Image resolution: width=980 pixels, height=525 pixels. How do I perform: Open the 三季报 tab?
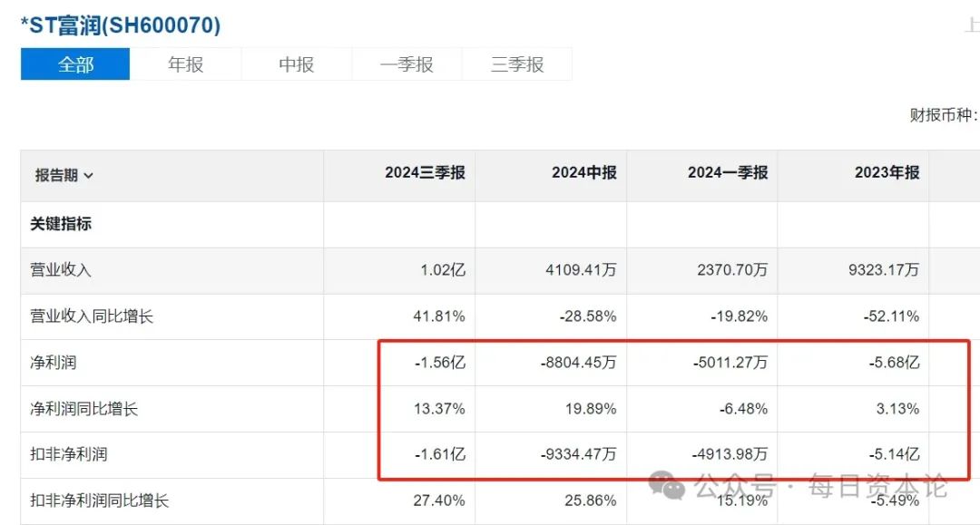517,64
